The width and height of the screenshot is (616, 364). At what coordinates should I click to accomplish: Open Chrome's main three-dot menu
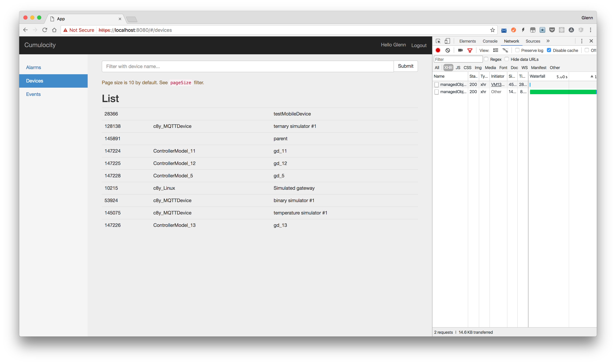[591, 30]
